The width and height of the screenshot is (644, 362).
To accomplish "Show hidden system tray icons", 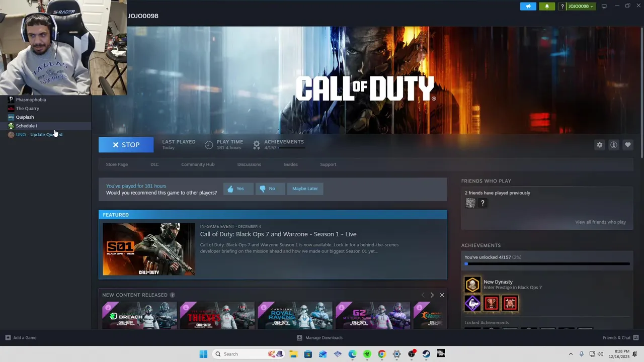I will pos(571,354).
